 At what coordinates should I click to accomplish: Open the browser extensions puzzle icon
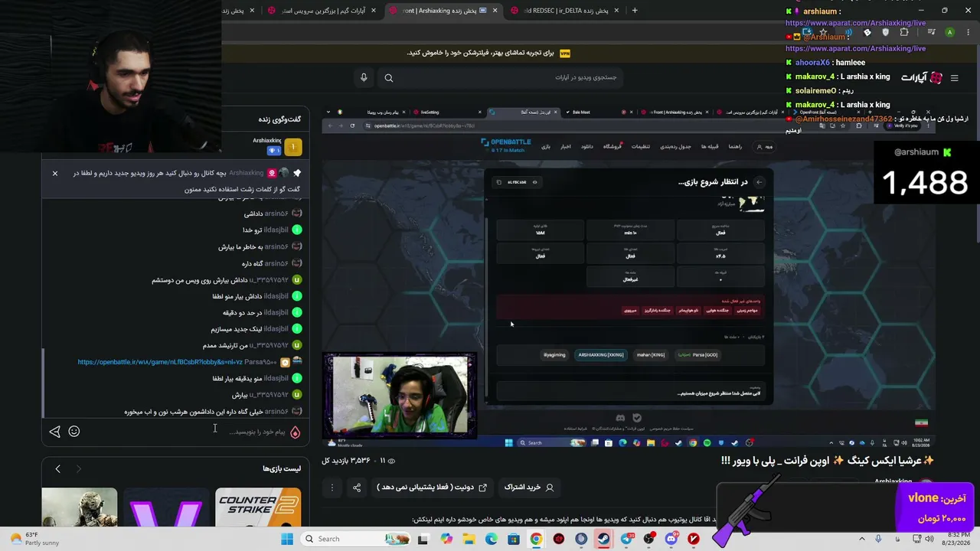(x=904, y=32)
